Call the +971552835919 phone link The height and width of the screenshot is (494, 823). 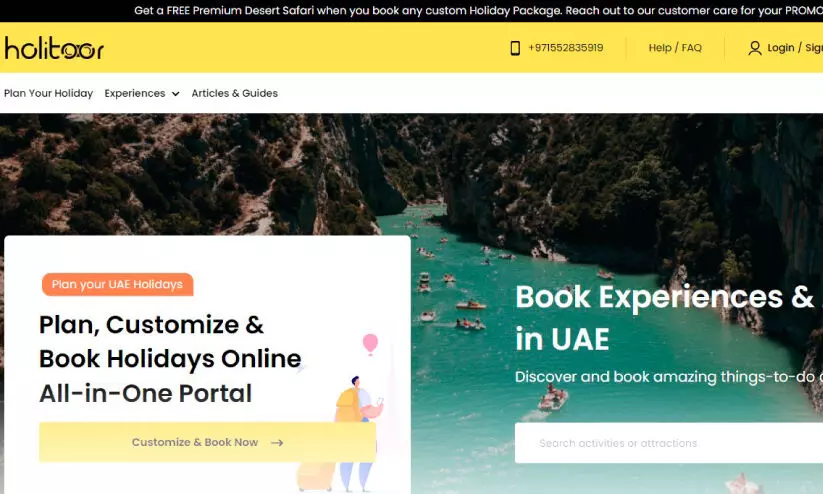click(x=565, y=48)
